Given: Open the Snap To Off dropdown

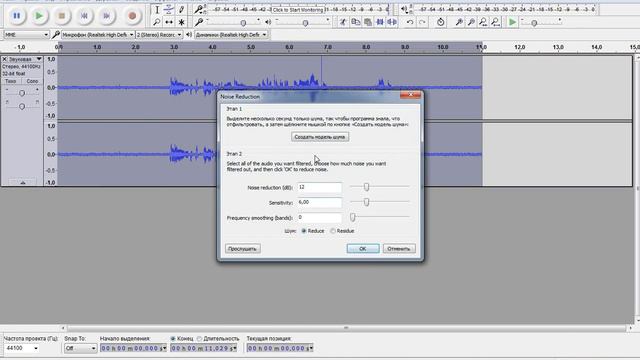Looking at the screenshot, I should tap(80, 348).
